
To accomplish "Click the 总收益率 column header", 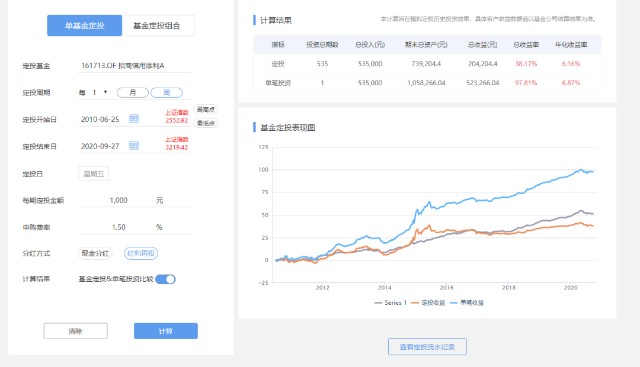I will [x=526, y=44].
